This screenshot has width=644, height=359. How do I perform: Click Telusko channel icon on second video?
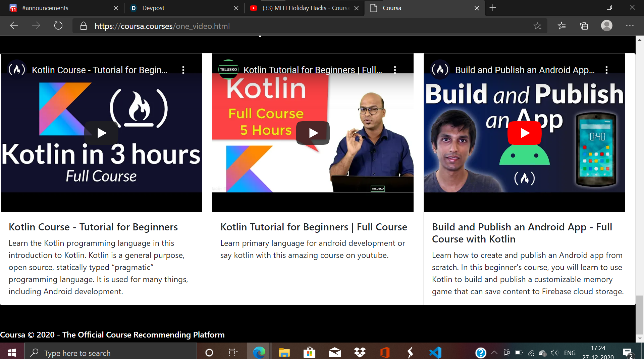[x=228, y=70]
